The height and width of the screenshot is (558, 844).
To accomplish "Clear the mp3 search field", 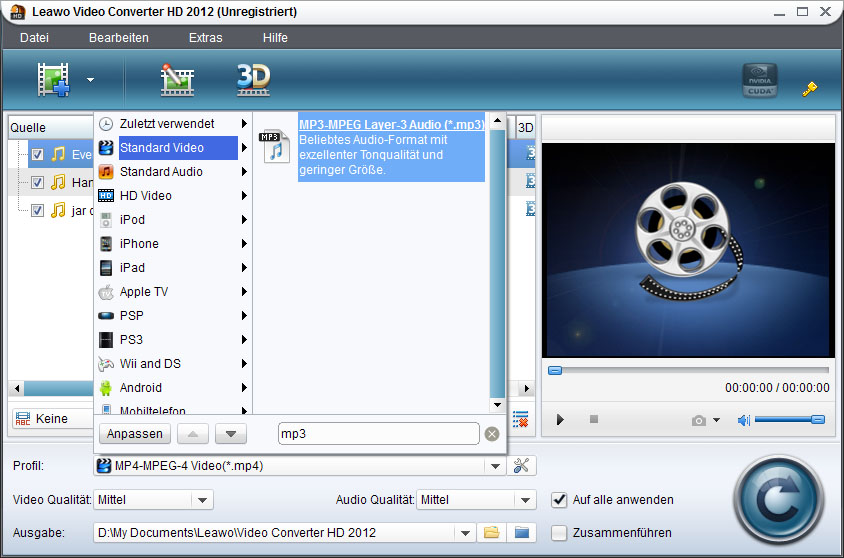I will pyautogui.click(x=492, y=434).
